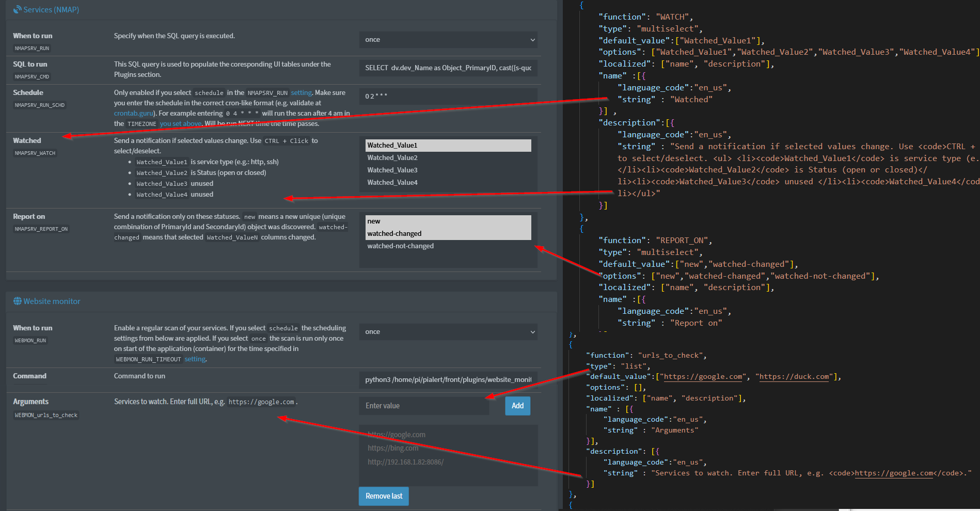This screenshot has width=980, height=511.
Task: Select Watched_Value4 option
Action: coord(448,183)
